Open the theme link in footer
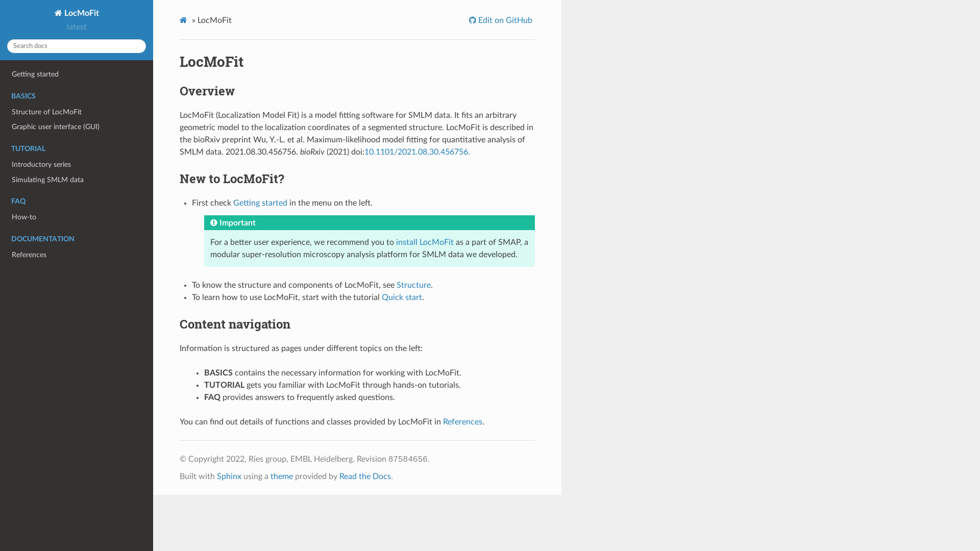The height and width of the screenshot is (551, 980). click(282, 477)
